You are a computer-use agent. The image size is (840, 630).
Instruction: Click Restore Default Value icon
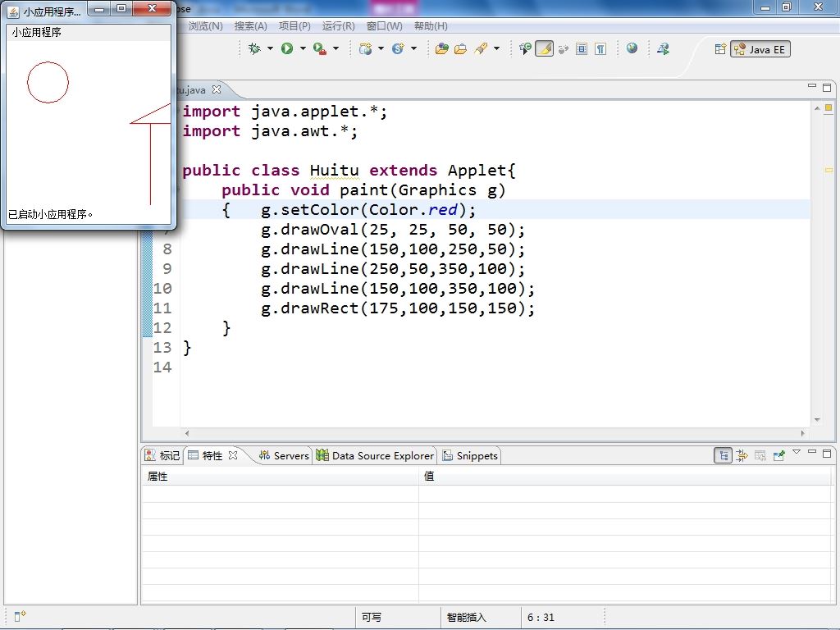760,456
